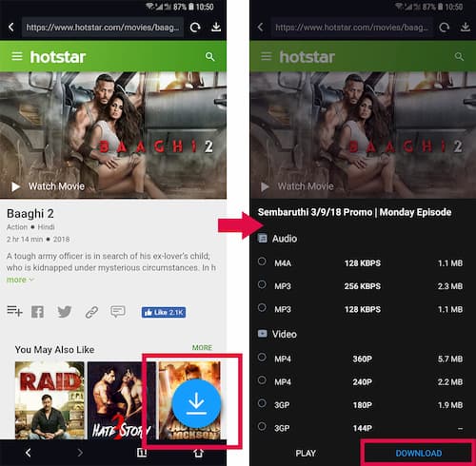Click the 1.9 MB file size text
Viewport: 476px width, 466px height.
coord(450,405)
